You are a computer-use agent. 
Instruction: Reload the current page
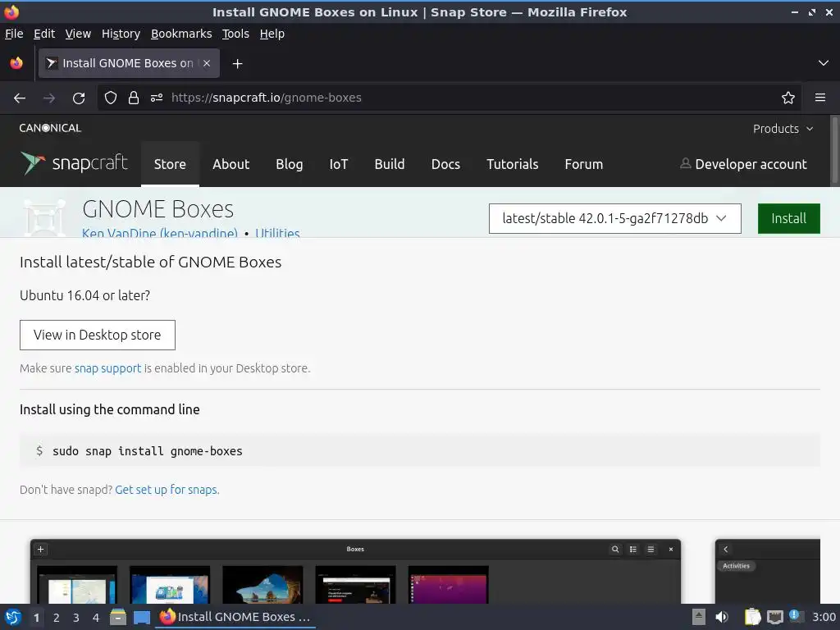click(79, 98)
